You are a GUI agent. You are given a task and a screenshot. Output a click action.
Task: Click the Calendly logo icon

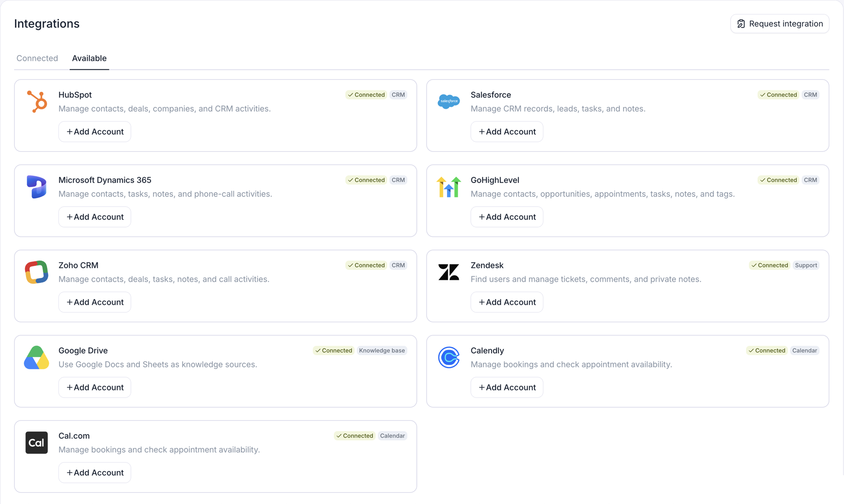(448, 358)
